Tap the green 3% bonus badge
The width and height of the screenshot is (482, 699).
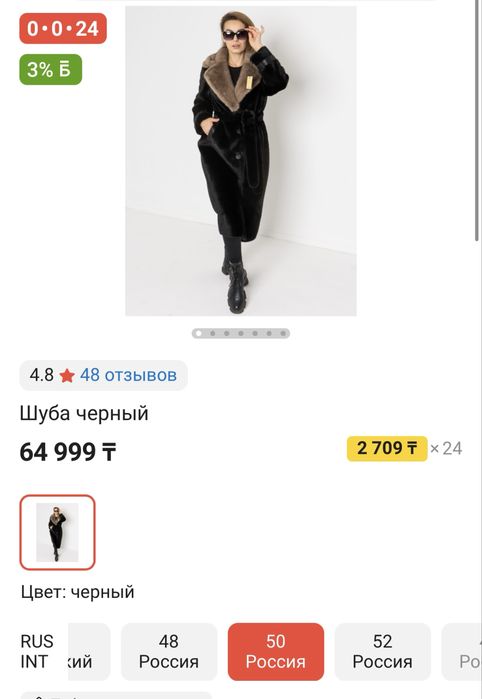pos(50,70)
